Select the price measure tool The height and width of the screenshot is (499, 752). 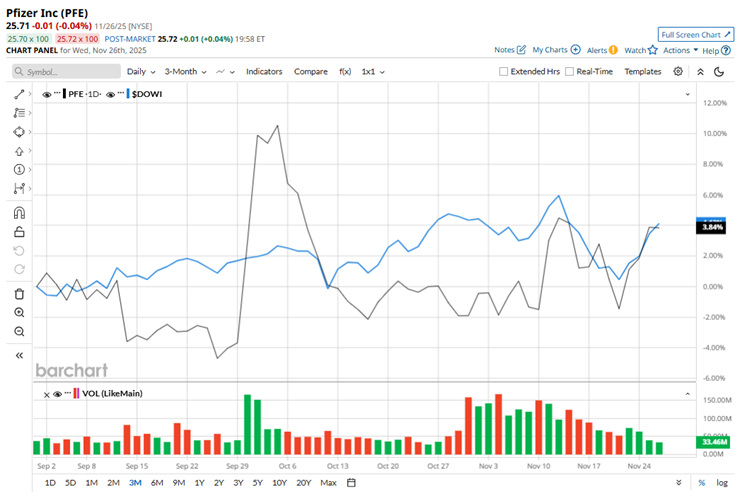pos(19,189)
